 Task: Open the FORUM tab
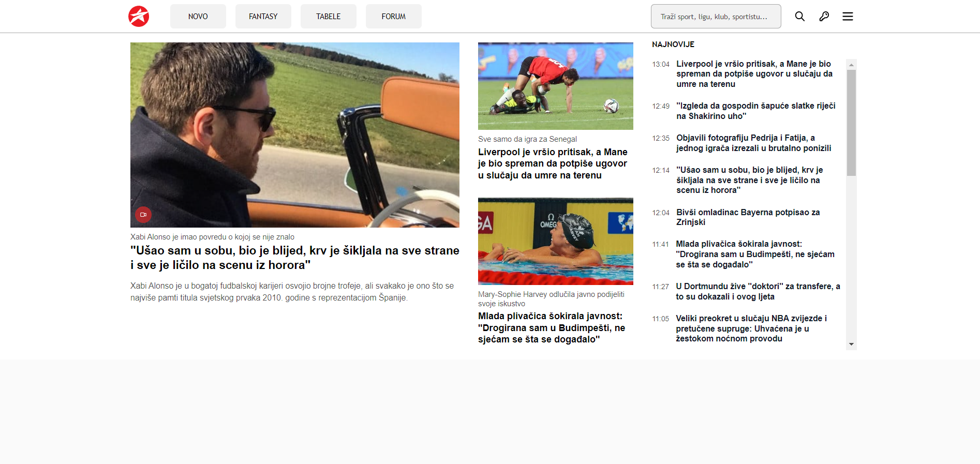pyautogui.click(x=394, y=16)
